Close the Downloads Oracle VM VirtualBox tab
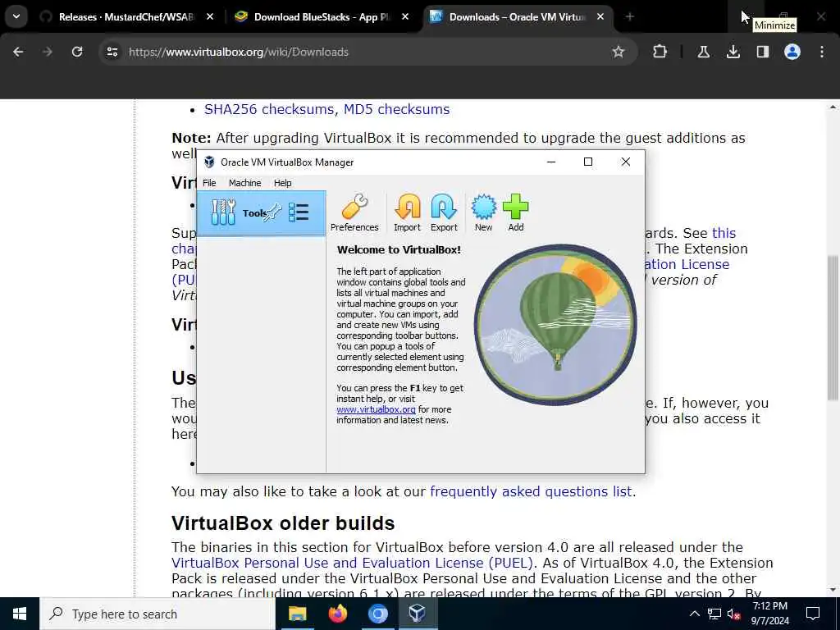 pyautogui.click(x=600, y=17)
